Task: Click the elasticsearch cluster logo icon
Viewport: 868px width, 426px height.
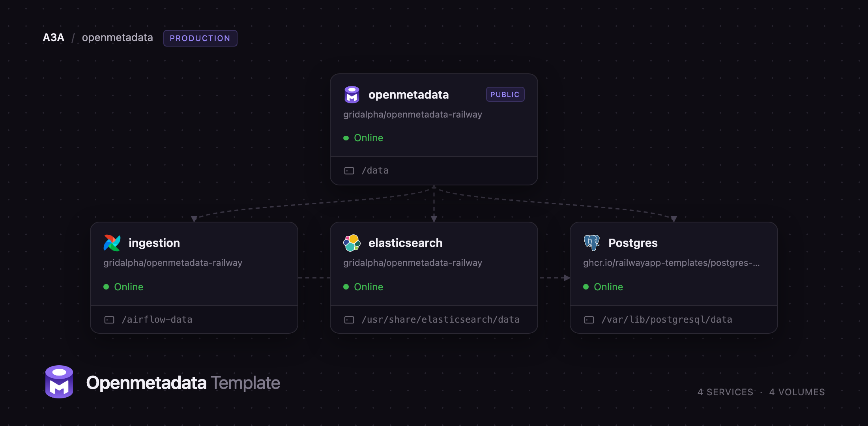Action: pyautogui.click(x=352, y=243)
